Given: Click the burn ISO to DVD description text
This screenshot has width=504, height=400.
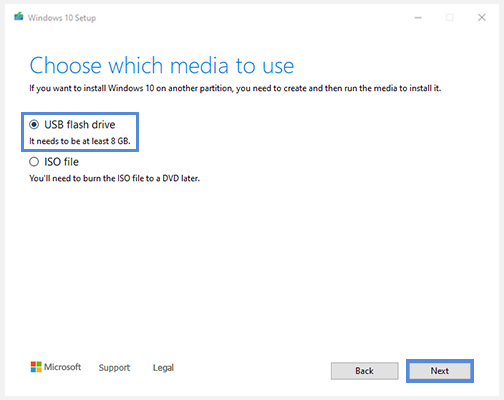Looking at the screenshot, I should (114, 178).
